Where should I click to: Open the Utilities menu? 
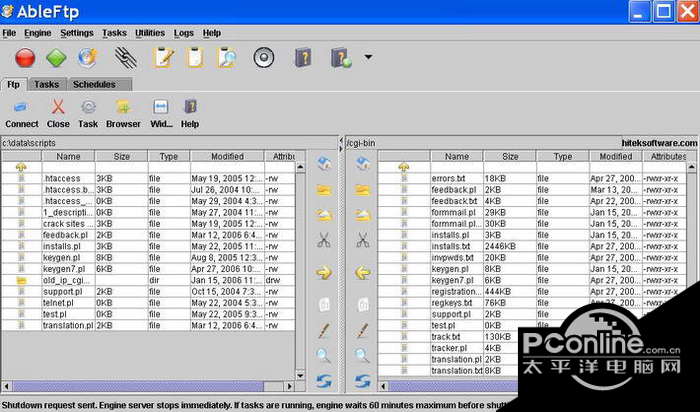(150, 33)
